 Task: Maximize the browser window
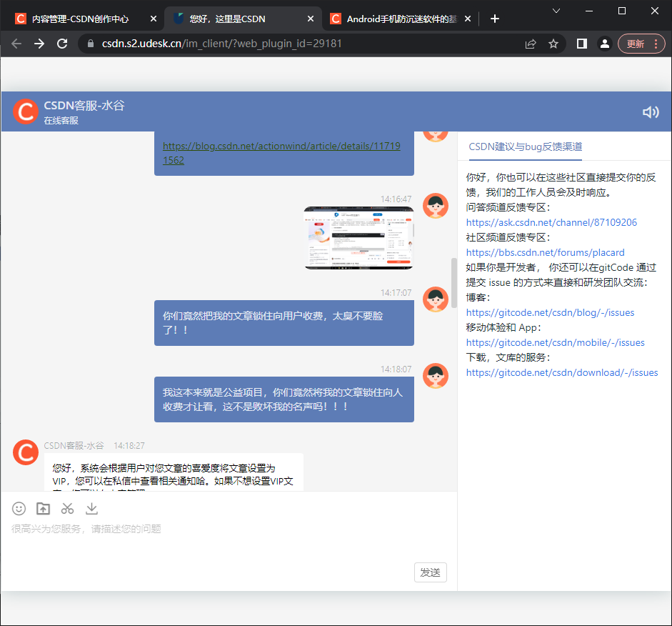pyautogui.click(x=622, y=11)
